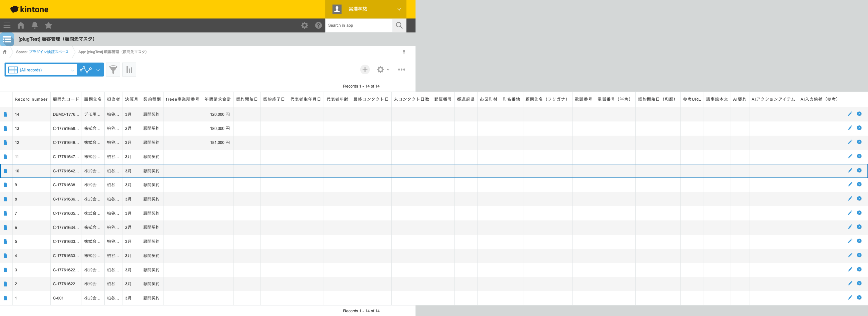Open the hamburger navigation menu
Image resolution: width=868 pixels, height=316 pixels.
7,25
